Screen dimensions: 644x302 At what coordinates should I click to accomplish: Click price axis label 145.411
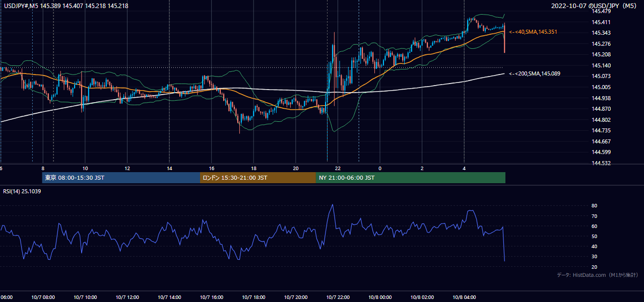601,22
